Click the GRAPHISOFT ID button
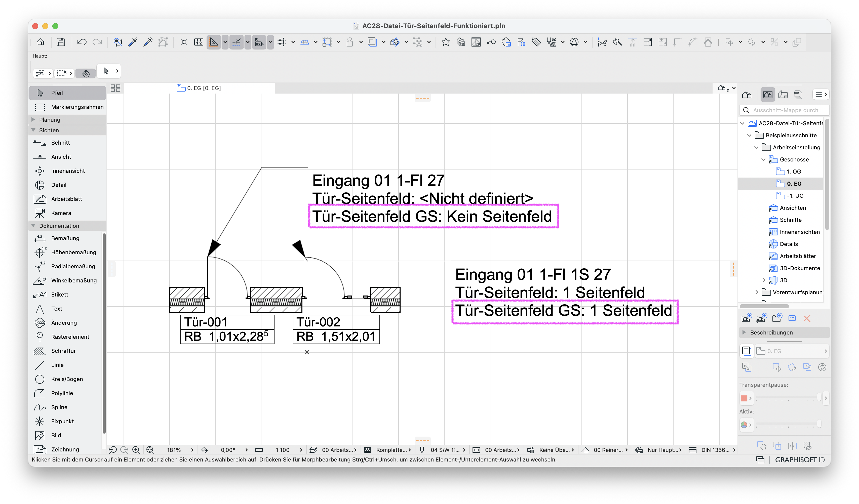 [x=800, y=460]
